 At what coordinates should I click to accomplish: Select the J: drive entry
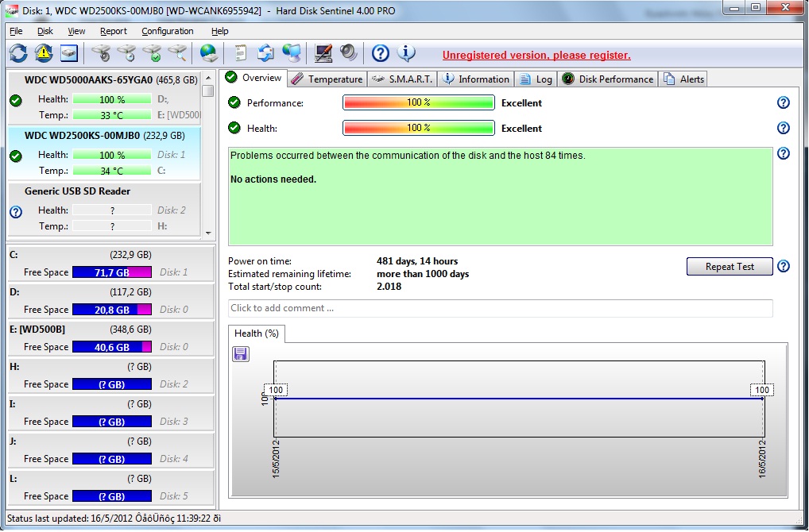pos(111,450)
